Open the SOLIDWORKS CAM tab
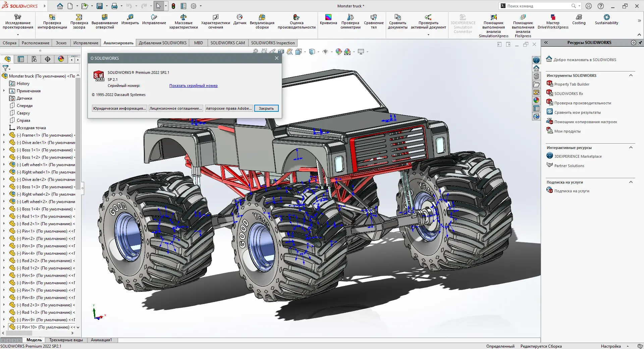This screenshot has height=349, width=644. [x=227, y=43]
